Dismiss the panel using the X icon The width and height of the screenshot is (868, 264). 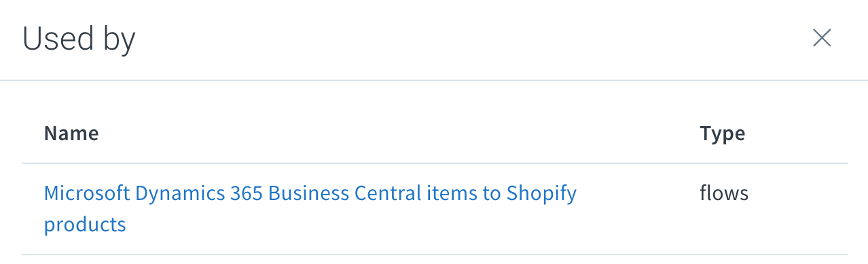tap(822, 38)
